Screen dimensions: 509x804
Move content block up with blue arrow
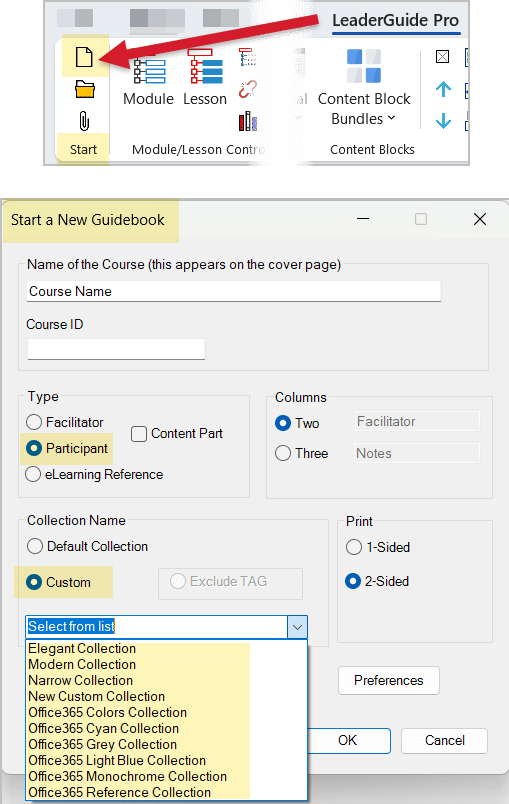tap(443, 90)
